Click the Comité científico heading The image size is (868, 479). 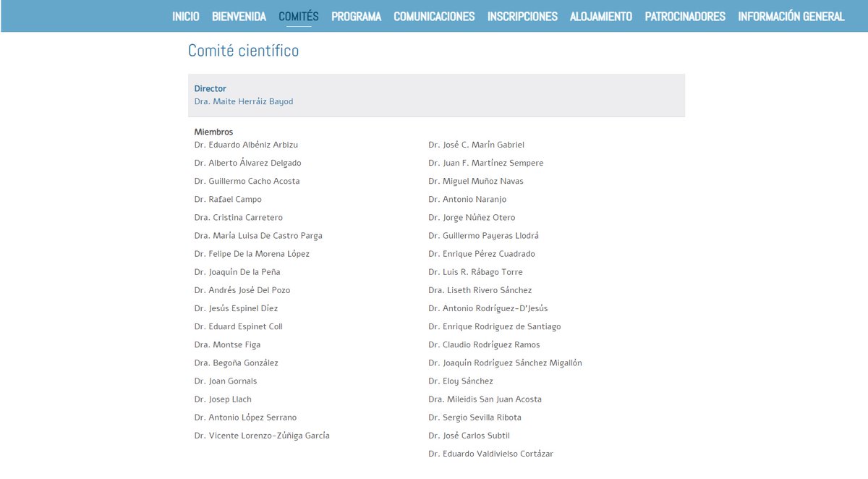(x=243, y=51)
